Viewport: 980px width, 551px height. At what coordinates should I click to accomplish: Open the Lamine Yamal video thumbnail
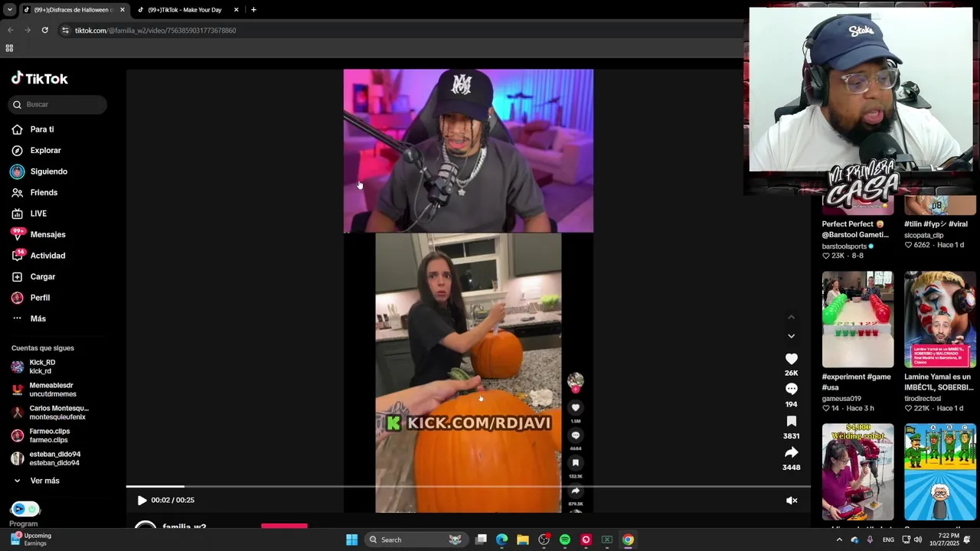click(940, 319)
